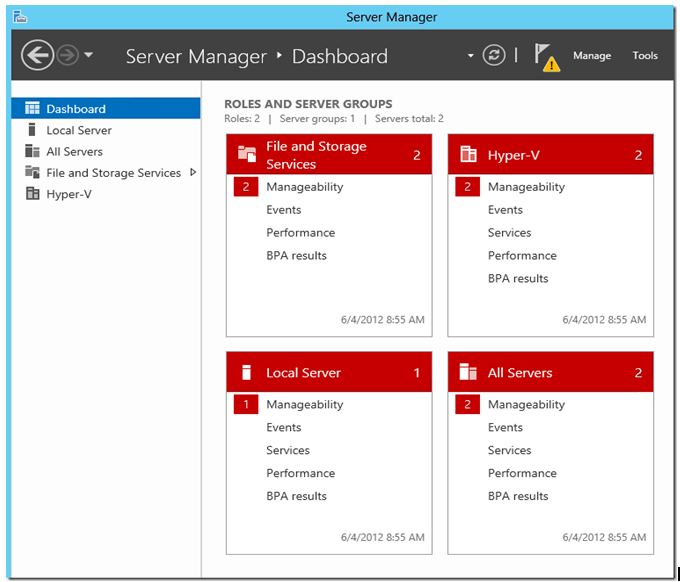
Task: Open BPA results in the Hyper-V tile
Action: tap(518, 279)
